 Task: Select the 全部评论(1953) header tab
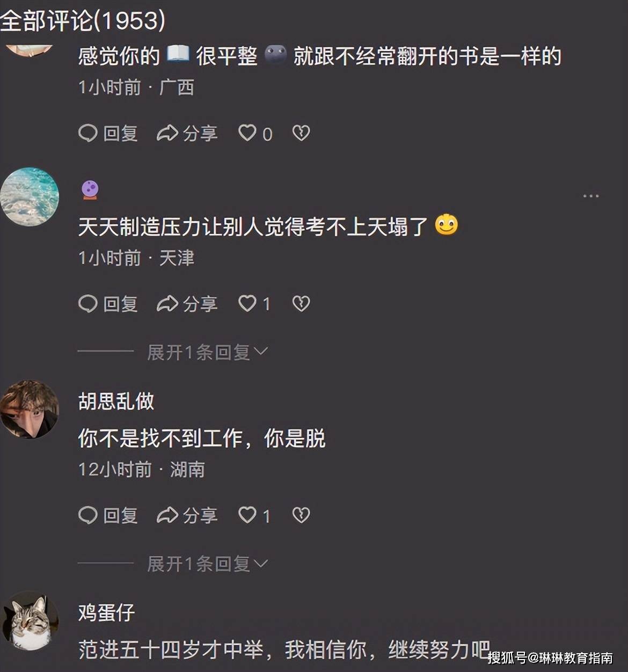point(83,20)
